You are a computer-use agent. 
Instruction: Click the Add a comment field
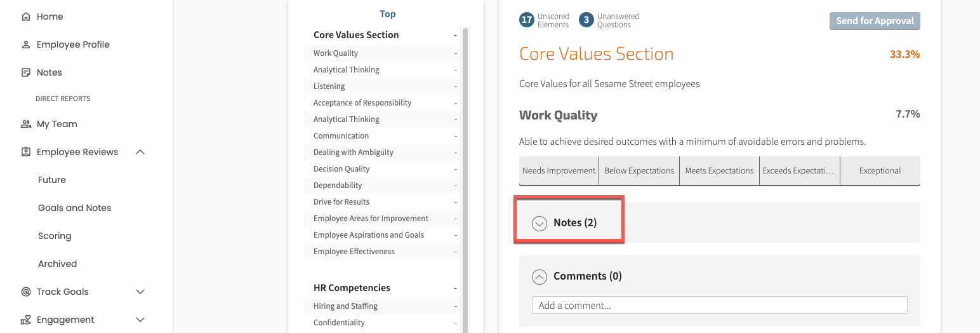coord(719,305)
